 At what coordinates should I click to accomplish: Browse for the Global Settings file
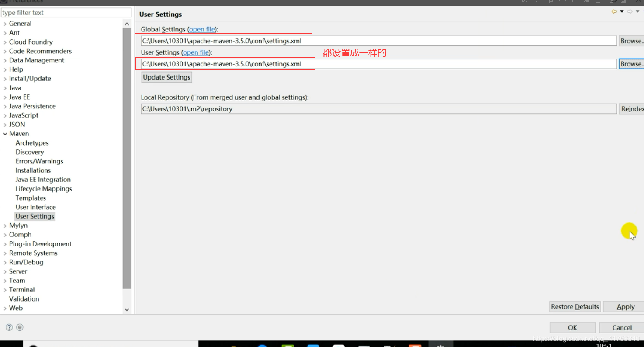pyautogui.click(x=631, y=41)
